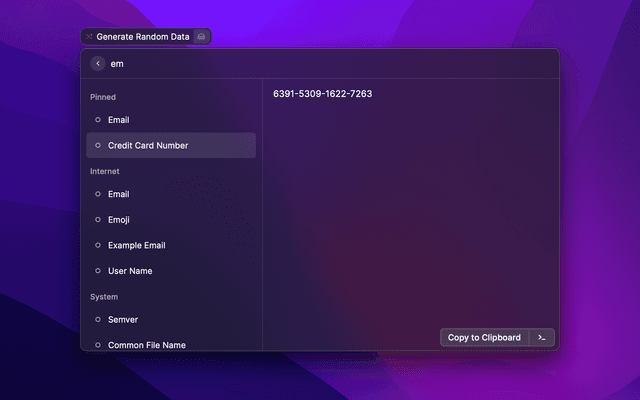Click the back arrow button

click(x=97, y=63)
